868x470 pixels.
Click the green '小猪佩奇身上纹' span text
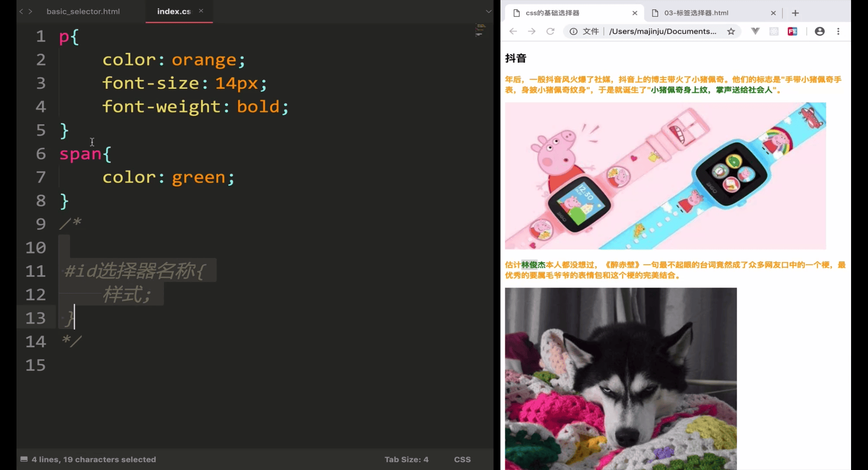(x=679, y=90)
